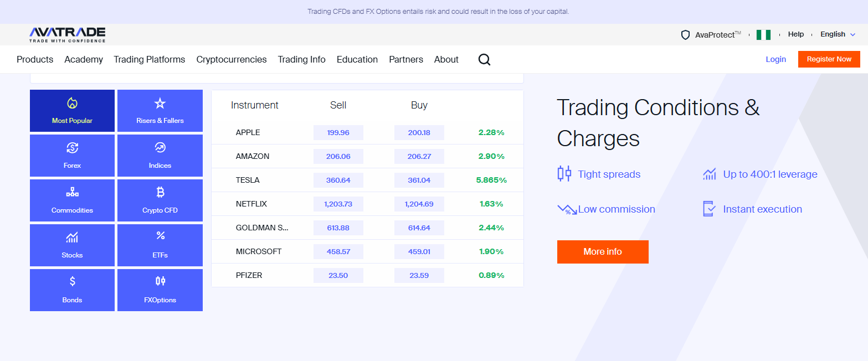Click the Bonds dollar sign icon
The image size is (868, 361).
pyautogui.click(x=72, y=281)
